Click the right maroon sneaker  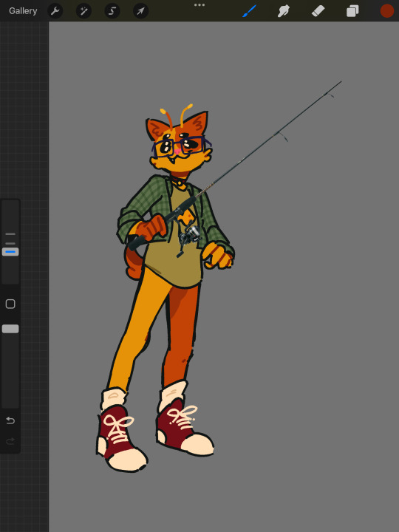[184, 428]
